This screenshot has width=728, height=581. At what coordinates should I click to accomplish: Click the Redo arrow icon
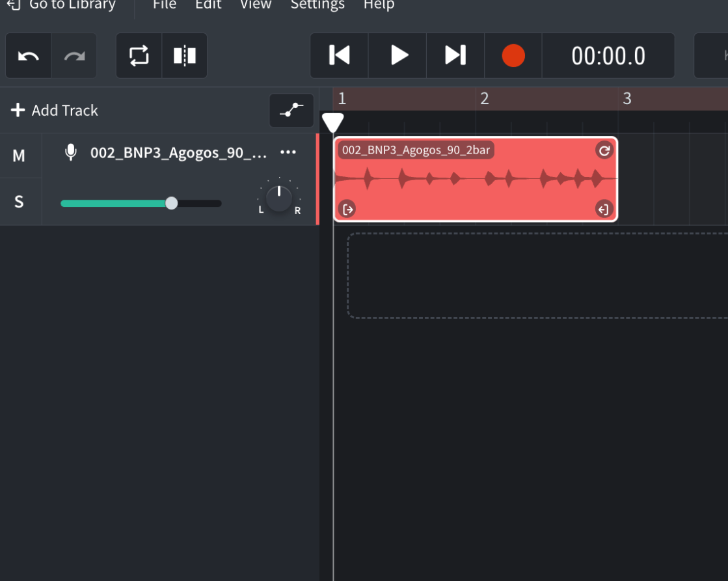pos(74,56)
